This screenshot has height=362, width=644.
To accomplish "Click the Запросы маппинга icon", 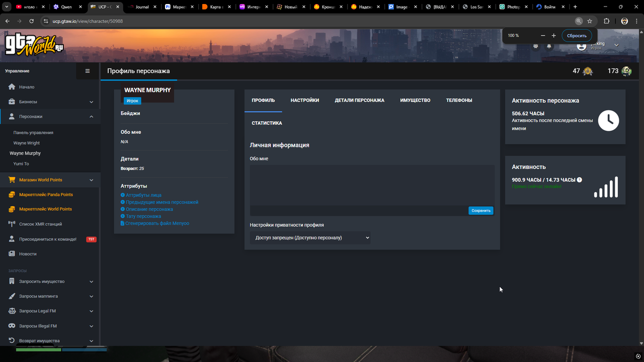I will 12,296.
